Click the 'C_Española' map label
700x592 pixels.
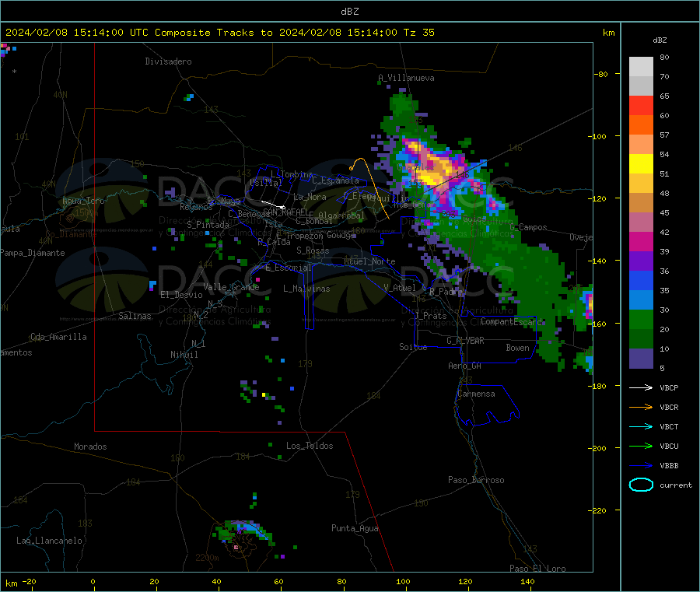coord(335,180)
